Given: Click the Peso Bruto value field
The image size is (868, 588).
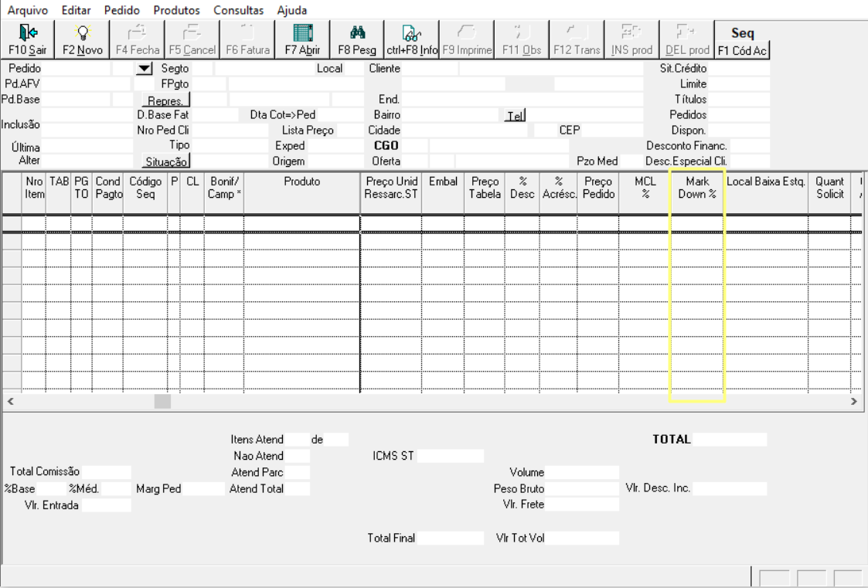Looking at the screenshot, I should click(582, 489).
